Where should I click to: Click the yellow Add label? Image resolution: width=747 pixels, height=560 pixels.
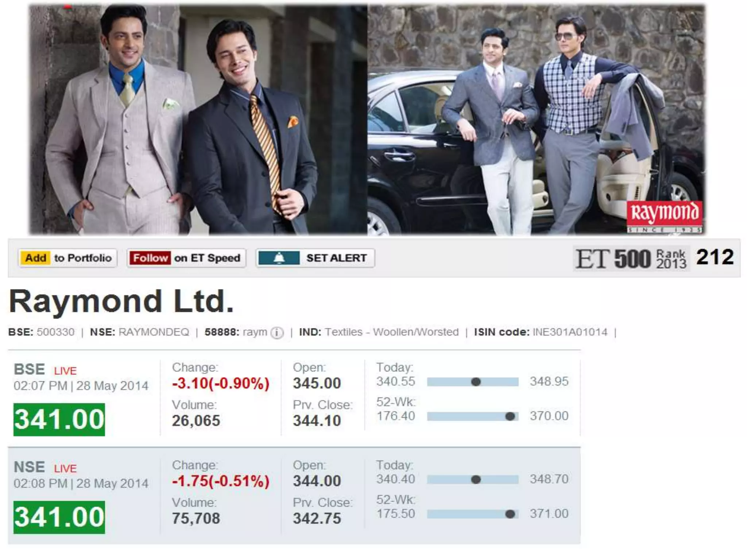[35, 258]
